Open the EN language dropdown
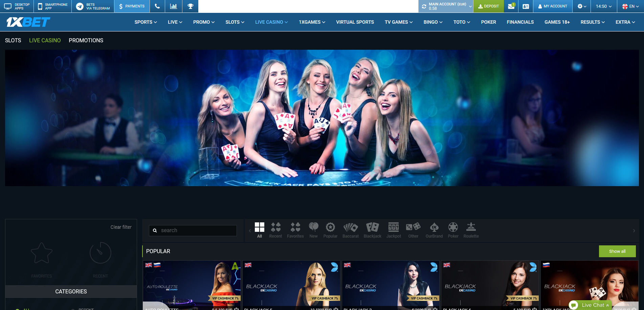The height and width of the screenshot is (310, 644). (629, 6)
